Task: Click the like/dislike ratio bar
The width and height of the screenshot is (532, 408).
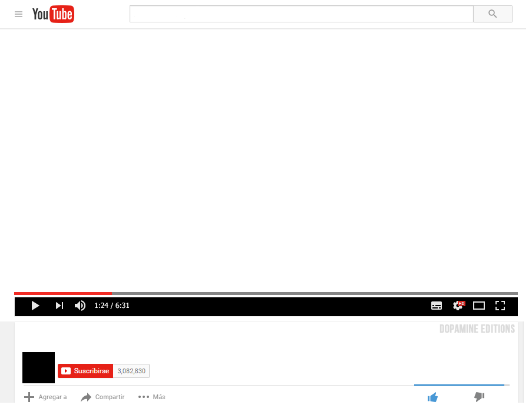Action: (462, 385)
